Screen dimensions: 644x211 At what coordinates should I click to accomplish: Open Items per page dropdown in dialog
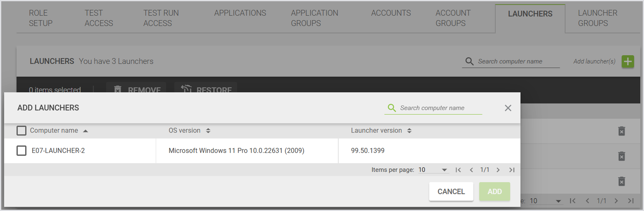pos(433,170)
